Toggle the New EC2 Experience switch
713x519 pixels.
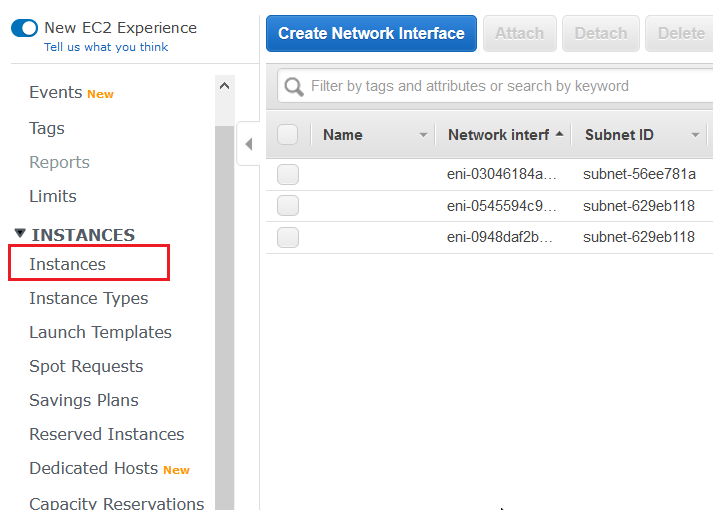coord(24,28)
